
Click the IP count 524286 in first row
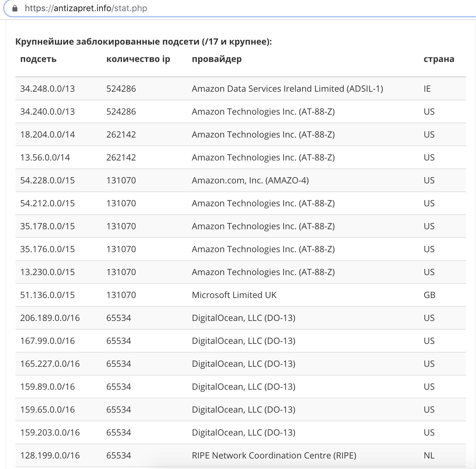point(121,89)
